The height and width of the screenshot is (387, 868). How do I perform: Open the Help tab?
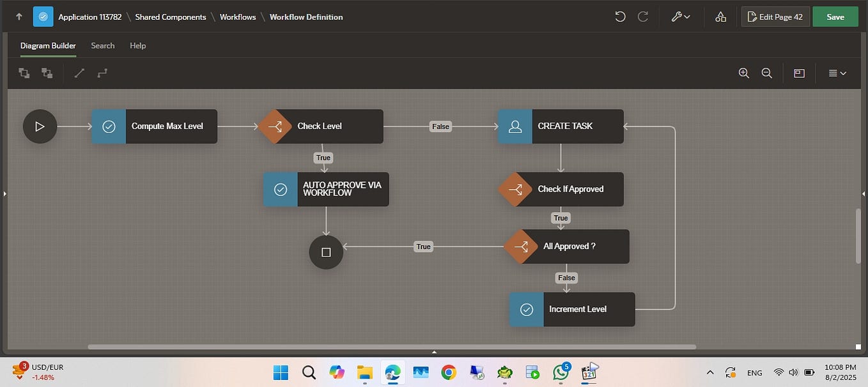point(137,45)
